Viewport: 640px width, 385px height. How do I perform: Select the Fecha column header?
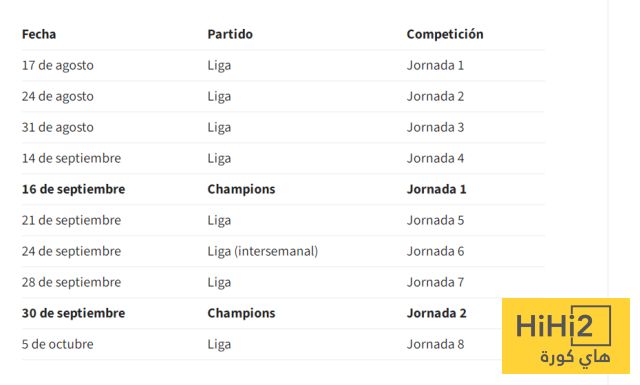39,34
